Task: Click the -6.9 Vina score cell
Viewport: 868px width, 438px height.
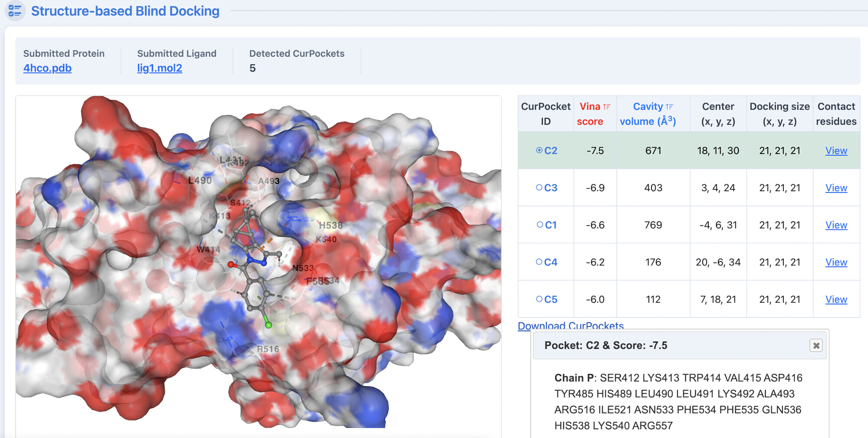Action: (x=595, y=188)
